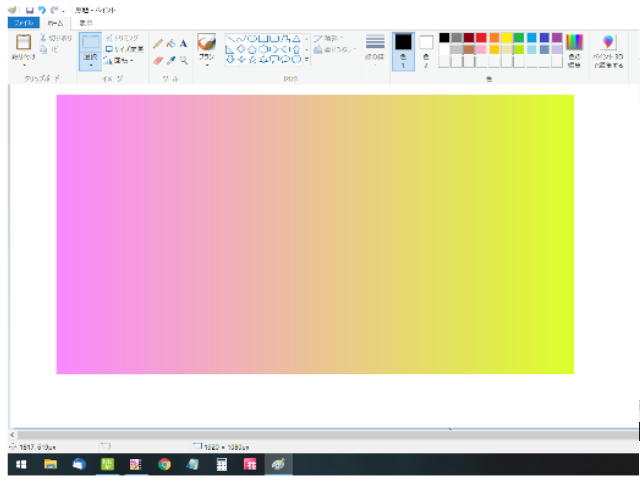Choose the Diamond shape
The image size is (640, 480).
pos(242,49)
